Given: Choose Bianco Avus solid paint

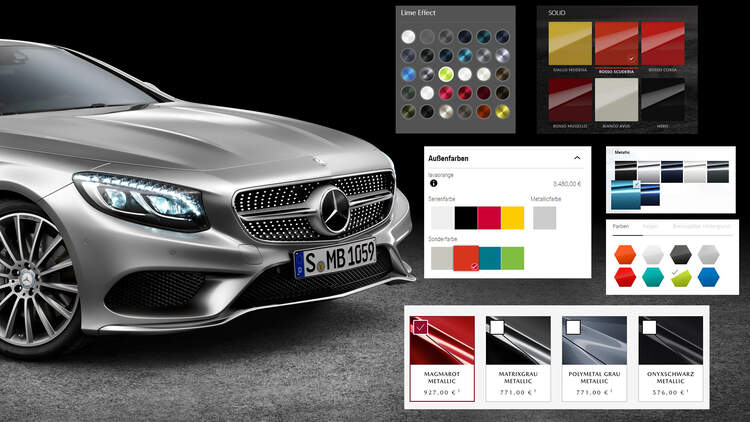Looking at the screenshot, I should [616, 100].
